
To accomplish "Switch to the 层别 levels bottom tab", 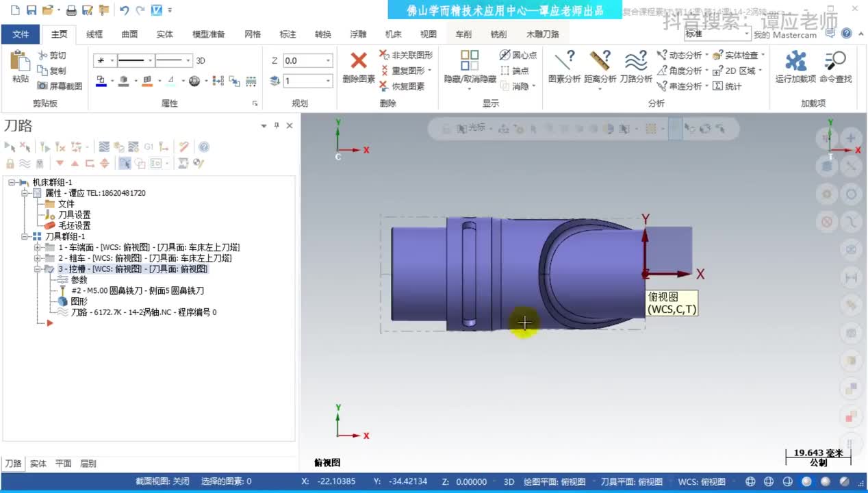I will 88,464.
